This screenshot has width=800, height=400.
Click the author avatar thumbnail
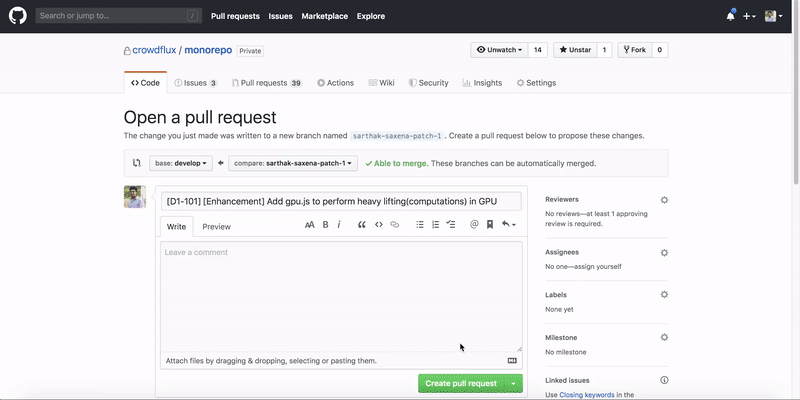pos(135,196)
